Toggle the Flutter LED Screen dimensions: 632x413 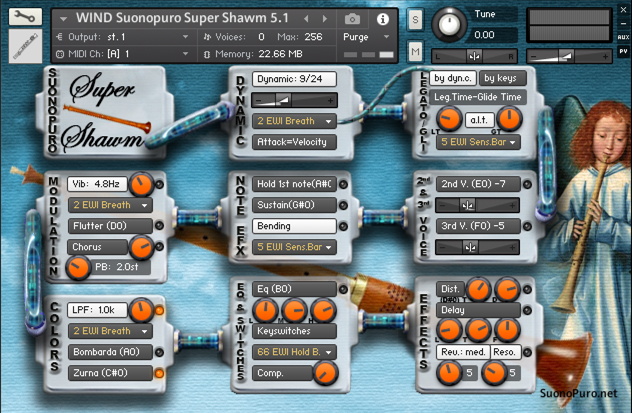[160, 226]
